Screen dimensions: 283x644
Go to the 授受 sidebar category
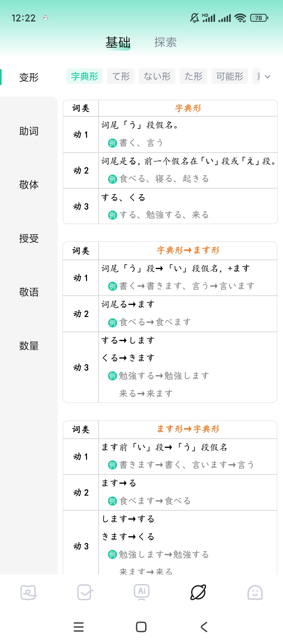(x=29, y=238)
